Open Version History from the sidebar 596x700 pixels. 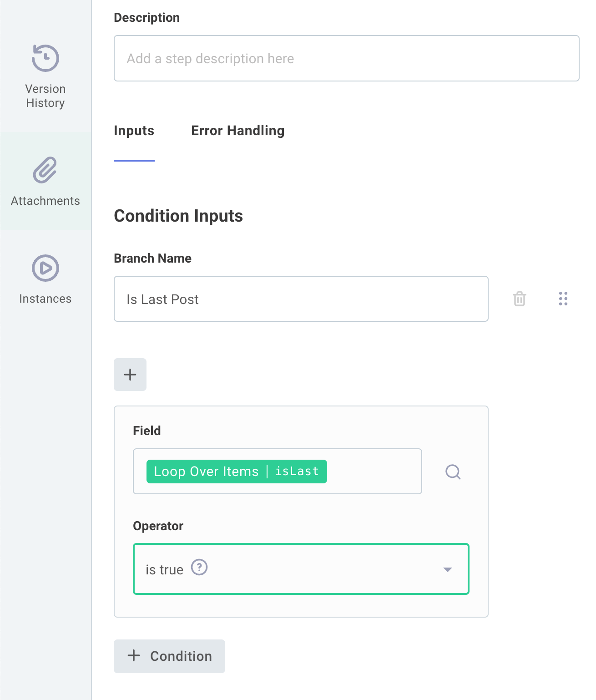[45, 58]
